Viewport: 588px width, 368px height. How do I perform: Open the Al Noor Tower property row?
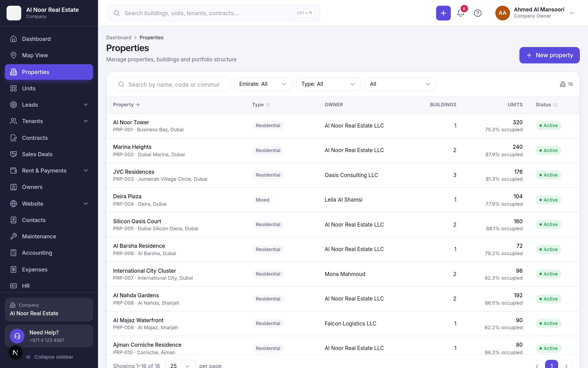coord(343,126)
